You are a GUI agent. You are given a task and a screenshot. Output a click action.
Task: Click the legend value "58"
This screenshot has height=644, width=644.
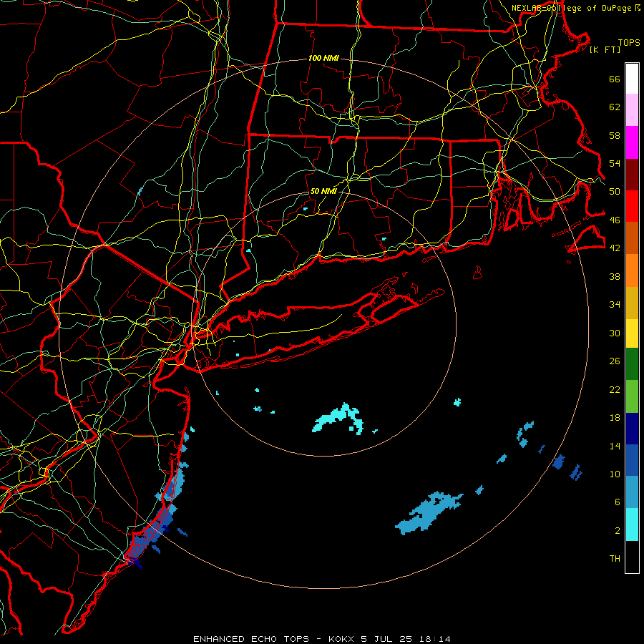[615, 135]
